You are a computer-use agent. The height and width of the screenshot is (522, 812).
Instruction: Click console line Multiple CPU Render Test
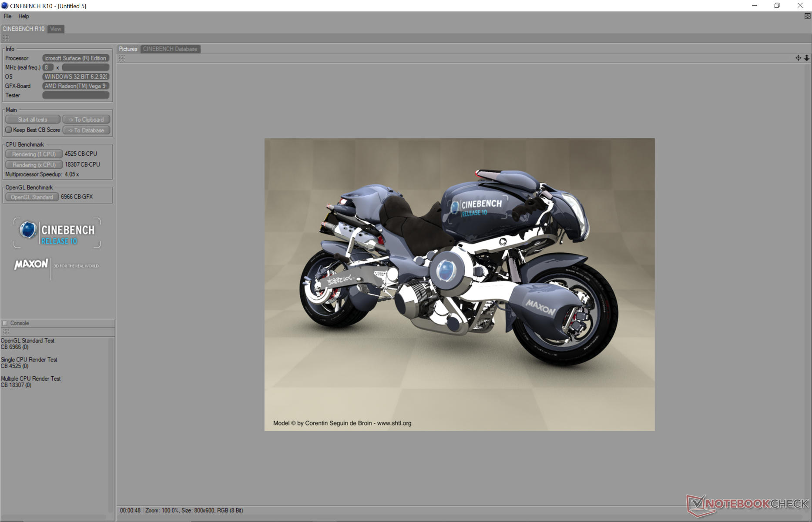[31, 379]
